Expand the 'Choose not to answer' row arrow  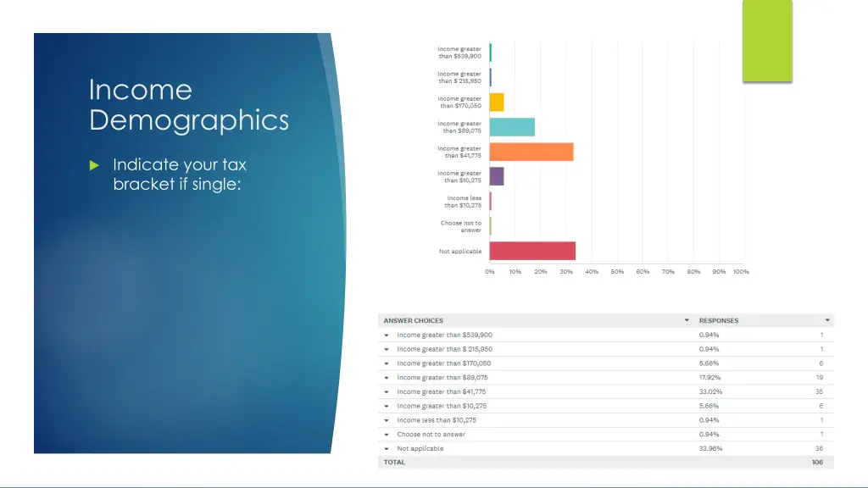387,435
